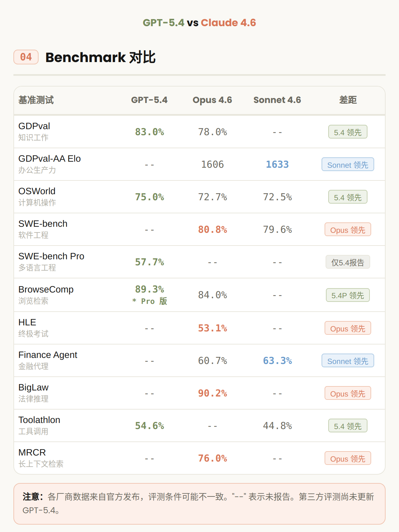Click the OSWorld Sonnet value "72.5%"
The height and width of the screenshot is (532, 399).
[x=277, y=197]
